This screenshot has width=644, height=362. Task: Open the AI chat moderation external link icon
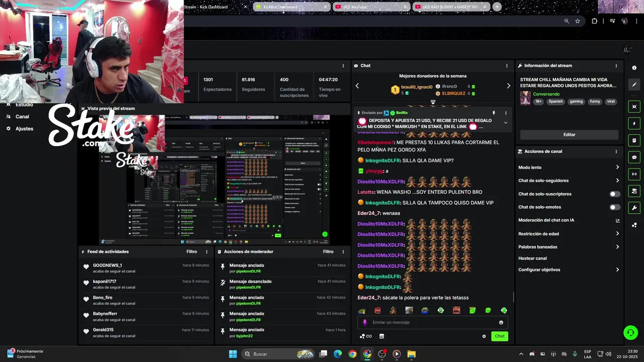617,220
